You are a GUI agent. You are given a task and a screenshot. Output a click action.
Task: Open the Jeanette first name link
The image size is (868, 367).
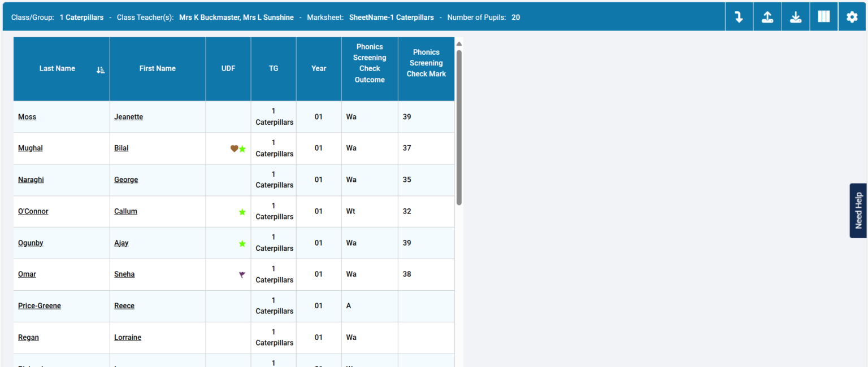(x=128, y=117)
